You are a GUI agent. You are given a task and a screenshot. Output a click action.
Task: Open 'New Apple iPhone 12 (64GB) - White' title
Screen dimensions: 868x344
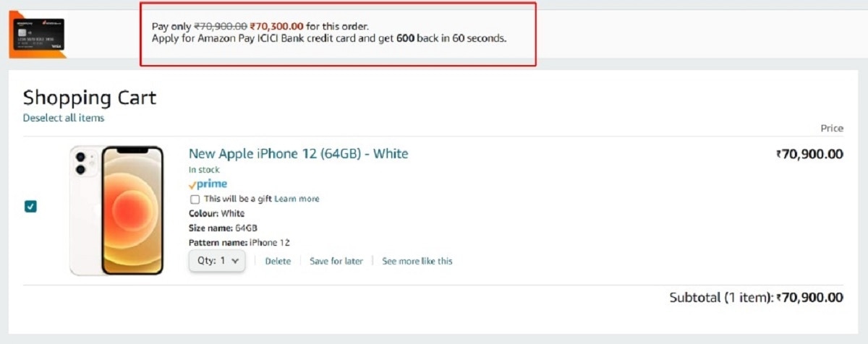tap(298, 154)
